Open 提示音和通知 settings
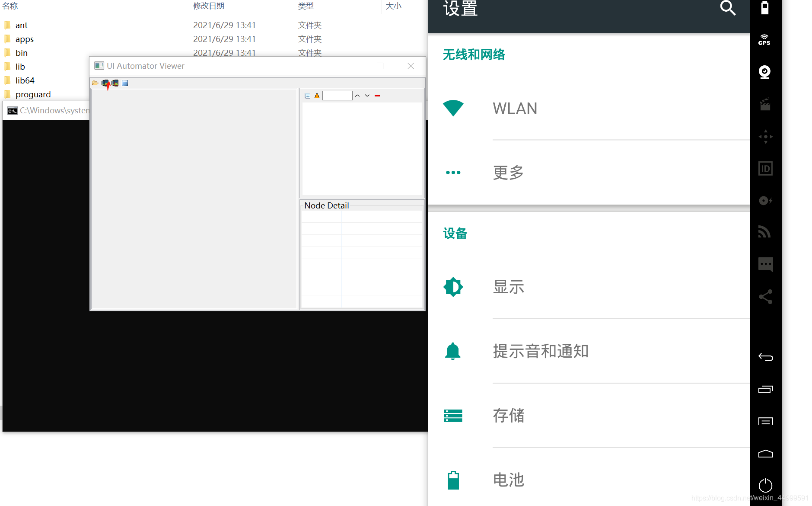 point(589,351)
